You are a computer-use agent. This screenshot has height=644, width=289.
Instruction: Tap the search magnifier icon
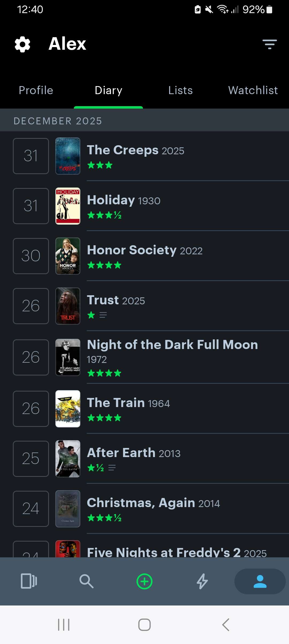tap(86, 581)
